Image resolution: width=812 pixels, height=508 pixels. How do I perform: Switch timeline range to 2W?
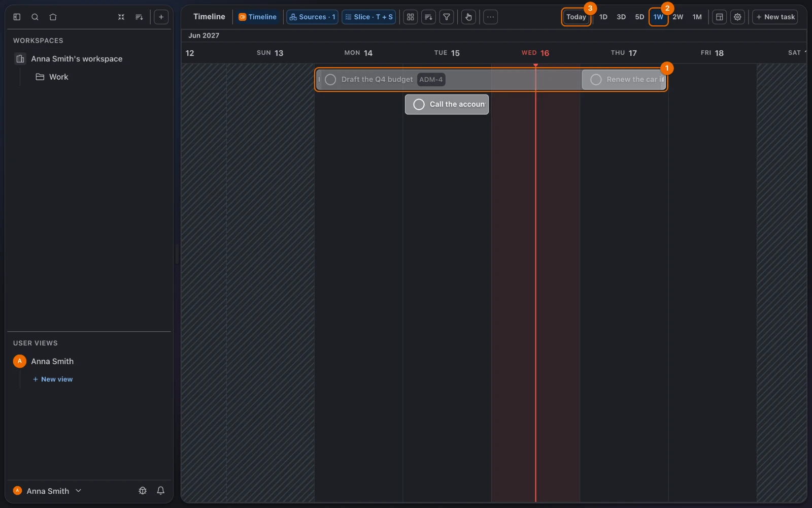pyautogui.click(x=678, y=17)
